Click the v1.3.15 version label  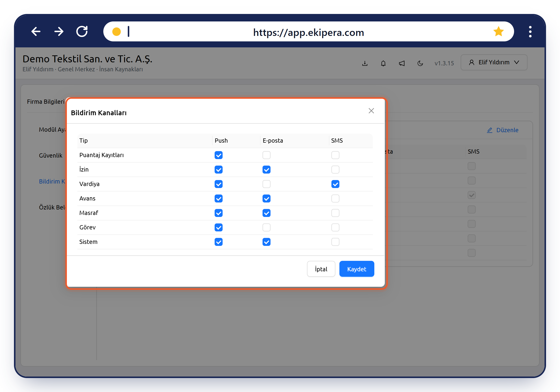(444, 63)
